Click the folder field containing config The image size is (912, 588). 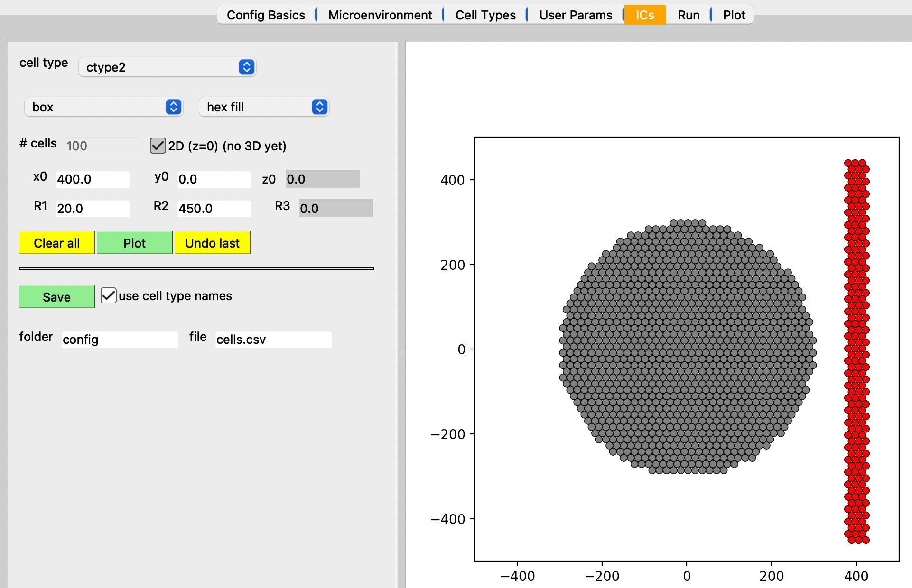[120, 340]
